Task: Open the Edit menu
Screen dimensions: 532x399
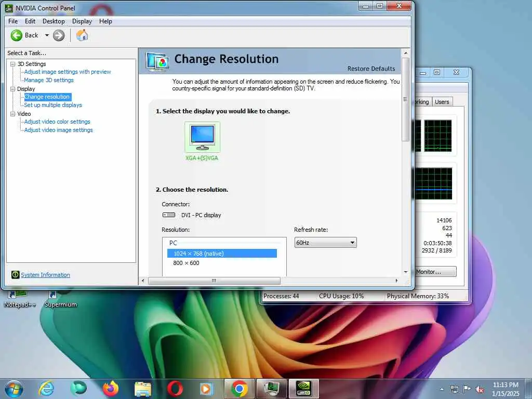Action: 30,21
